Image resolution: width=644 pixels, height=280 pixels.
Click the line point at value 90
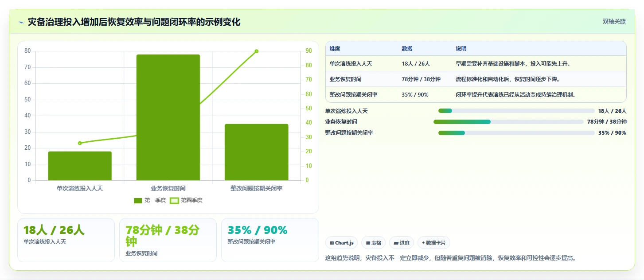point(256,51)
